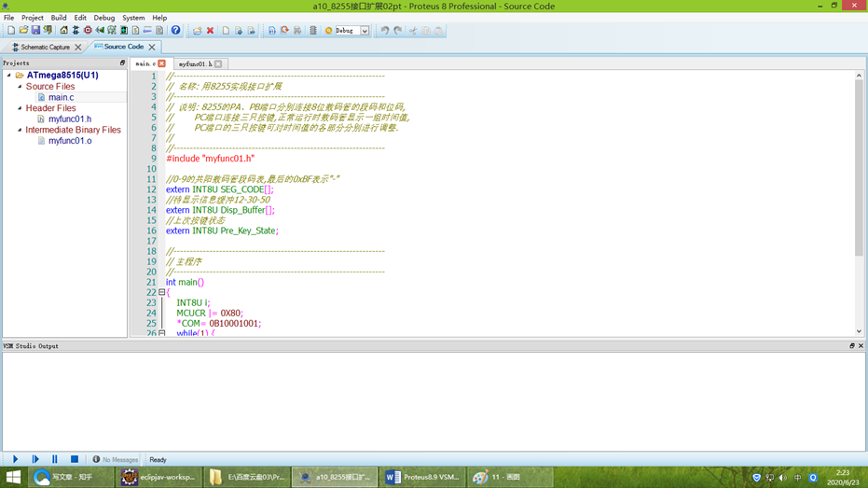This screenshot has width=868, height=489.
Task: Close the Source Code tab
Action: [x=152, y=47]
